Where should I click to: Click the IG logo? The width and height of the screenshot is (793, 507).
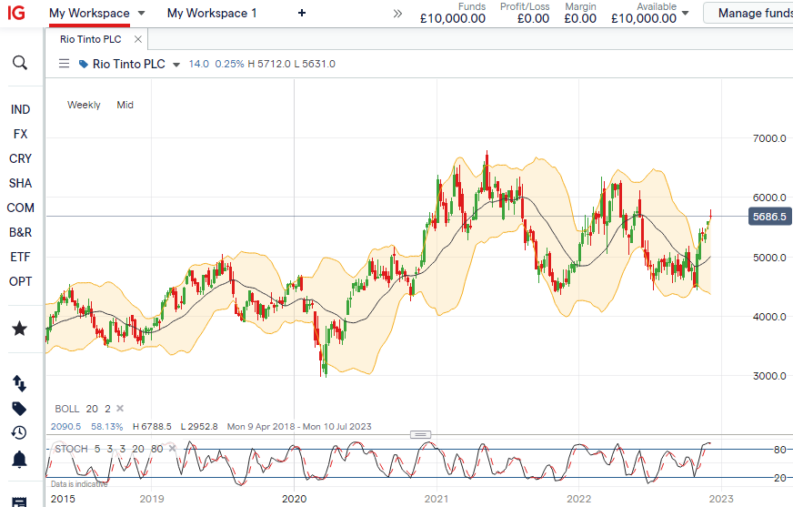click(16, 12)
